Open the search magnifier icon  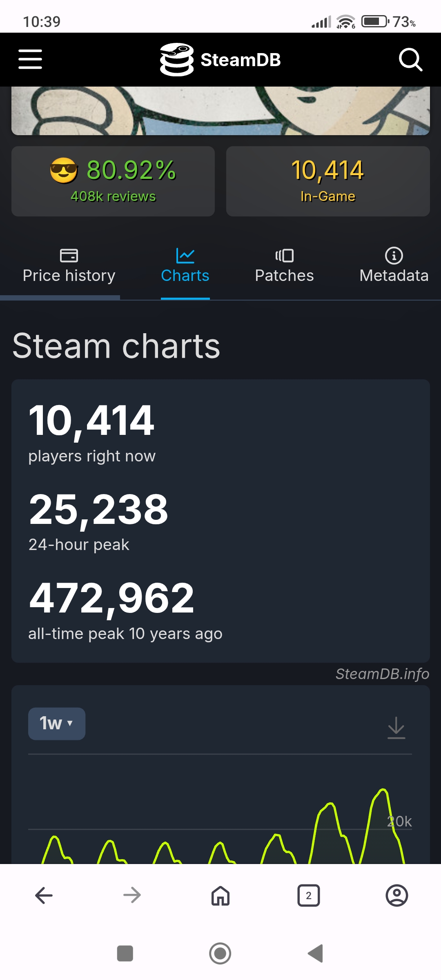tap(410, 60)
